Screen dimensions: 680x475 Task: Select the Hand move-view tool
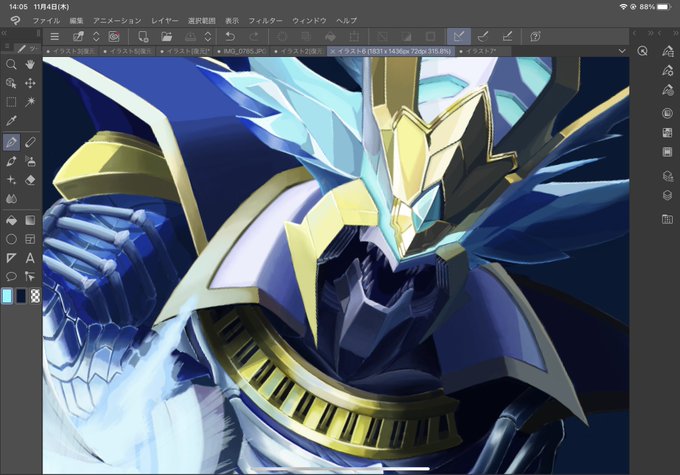click(30, 65)
